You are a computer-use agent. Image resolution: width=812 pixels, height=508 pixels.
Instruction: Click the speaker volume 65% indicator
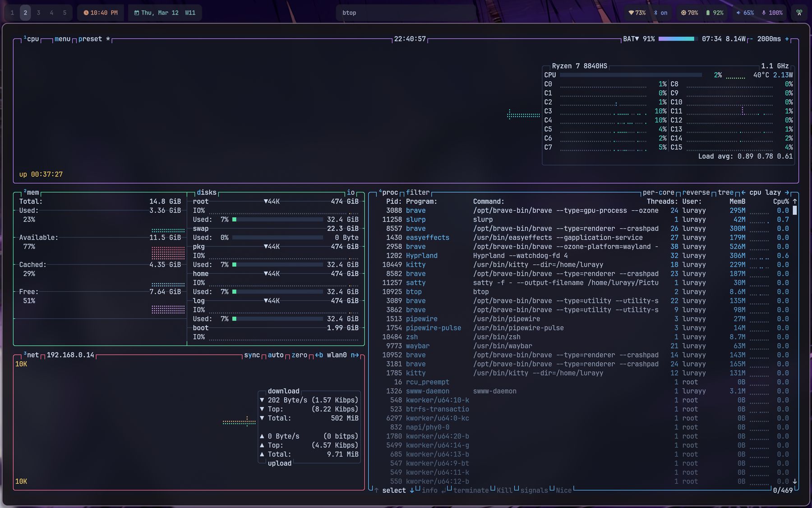(745, 13)
